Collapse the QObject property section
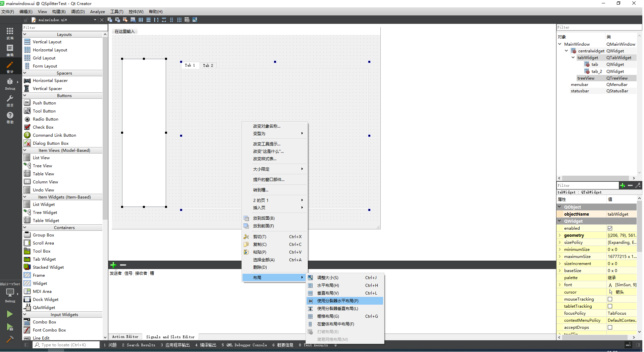 click(x=560, y=207)
